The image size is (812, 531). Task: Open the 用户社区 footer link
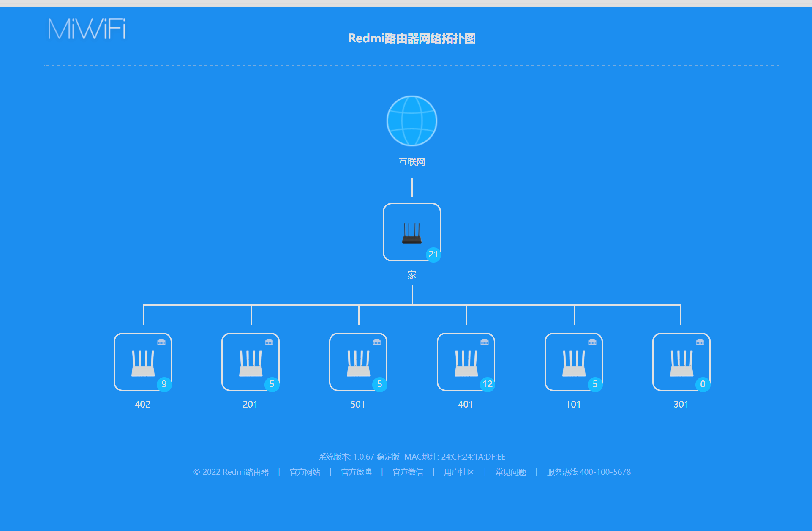(459, 472)
